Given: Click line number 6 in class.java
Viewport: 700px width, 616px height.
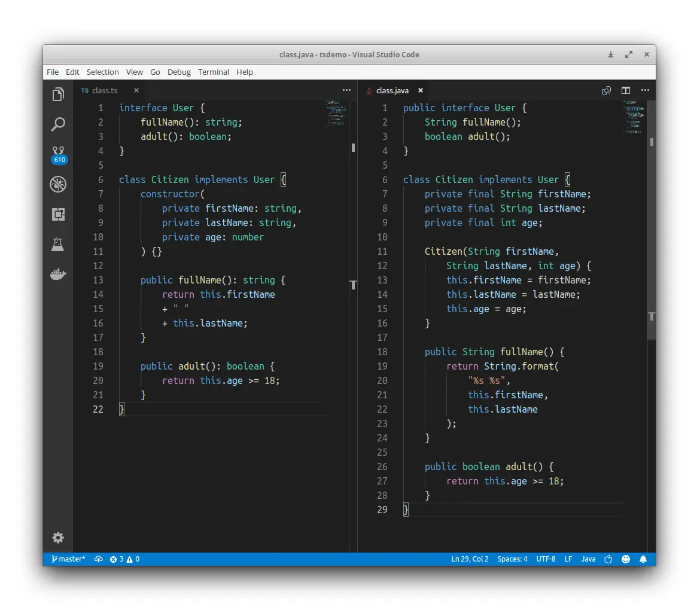Looking at the screenshot, I should pyautogui.click(x=385, y=179).
